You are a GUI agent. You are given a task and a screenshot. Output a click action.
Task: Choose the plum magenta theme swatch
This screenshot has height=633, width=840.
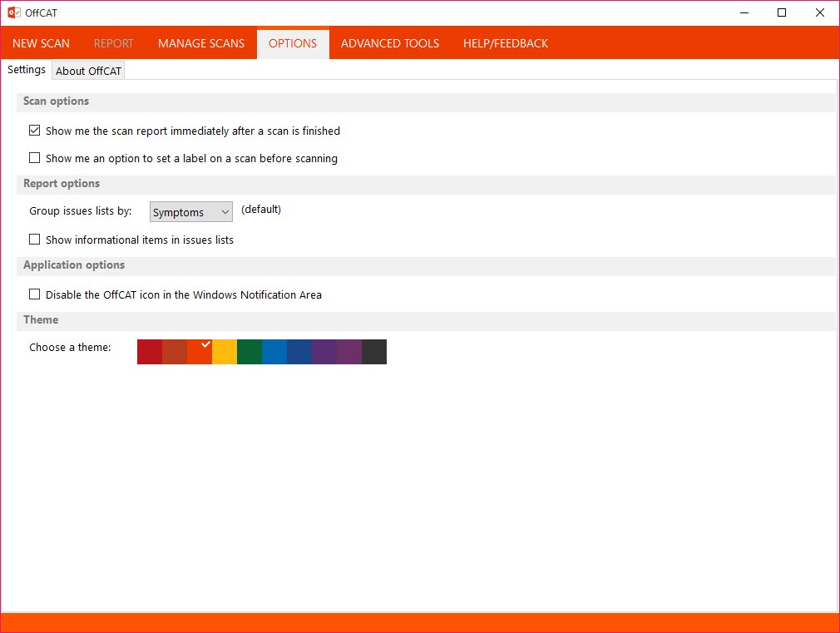point(348,352)
